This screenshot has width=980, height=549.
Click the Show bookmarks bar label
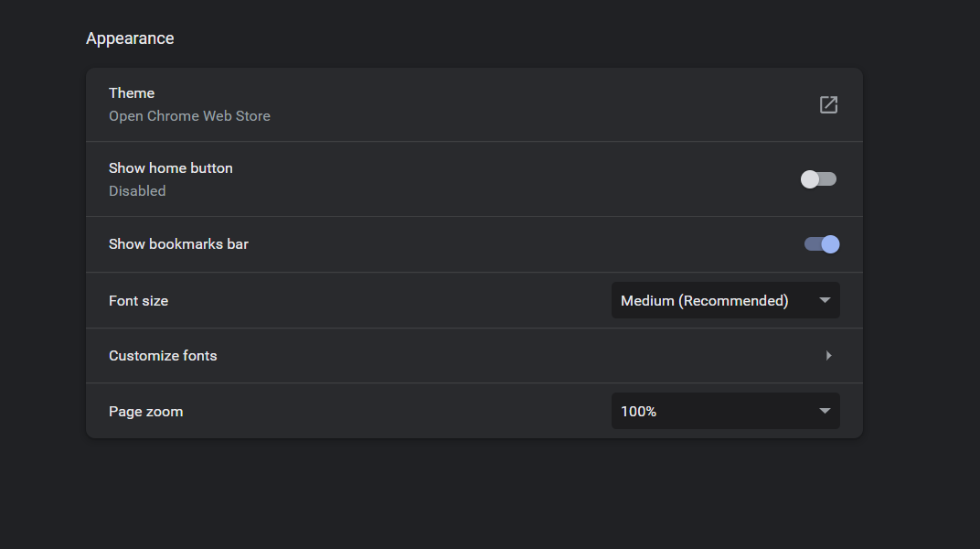point(178,244)
